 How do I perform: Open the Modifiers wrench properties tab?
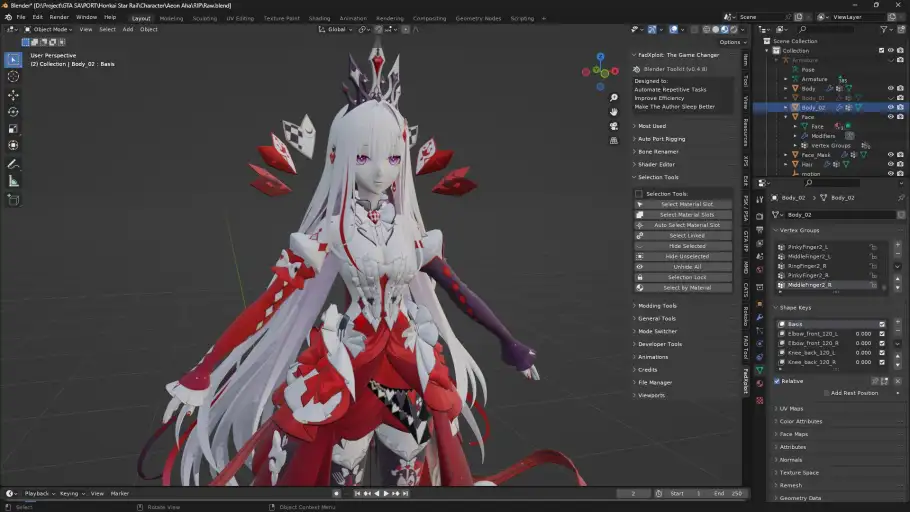click(760, 317)
